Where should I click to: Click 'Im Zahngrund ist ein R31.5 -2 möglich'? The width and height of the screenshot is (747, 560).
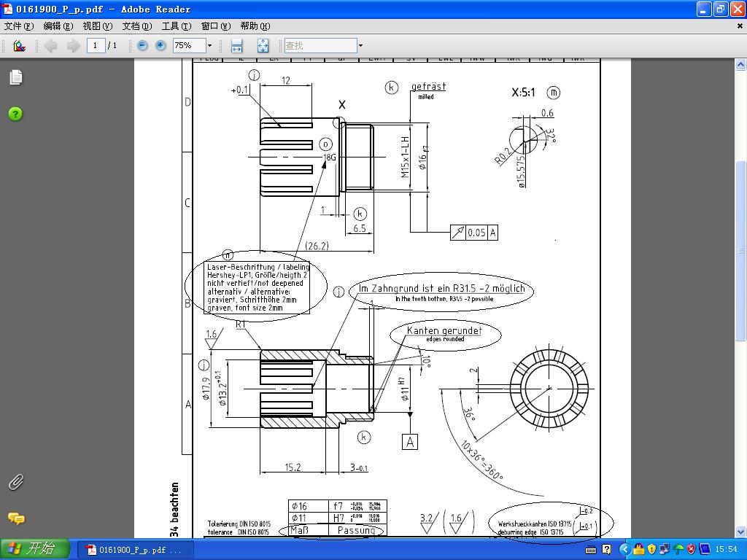[441, 289]
